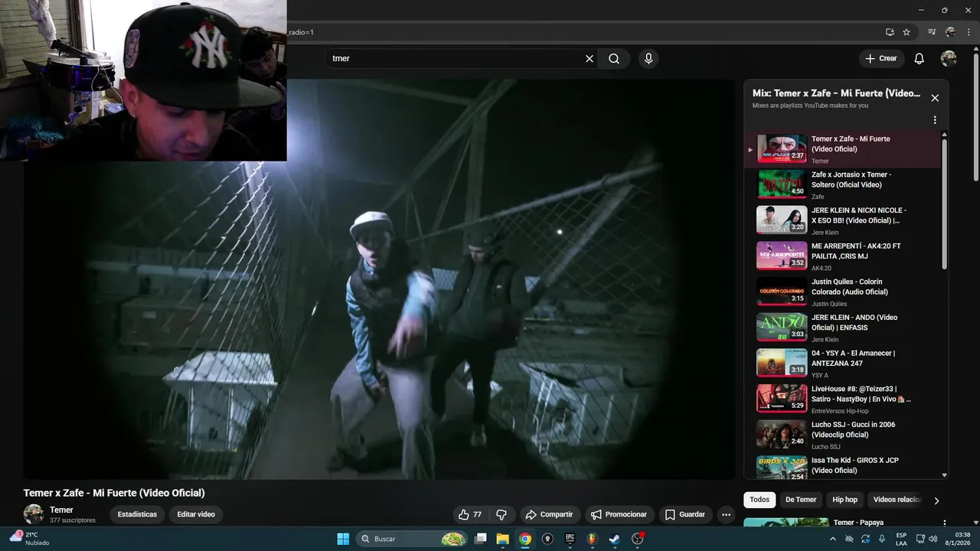The width and height of the screenshot is (980, 551).
Task: Close the Mix playlist panel
Action: (935, 98)
